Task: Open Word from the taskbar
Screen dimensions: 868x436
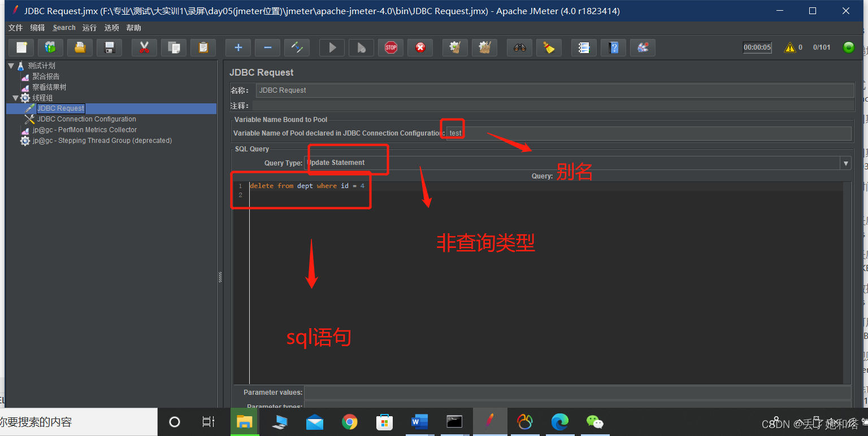Action: [419, 422]
